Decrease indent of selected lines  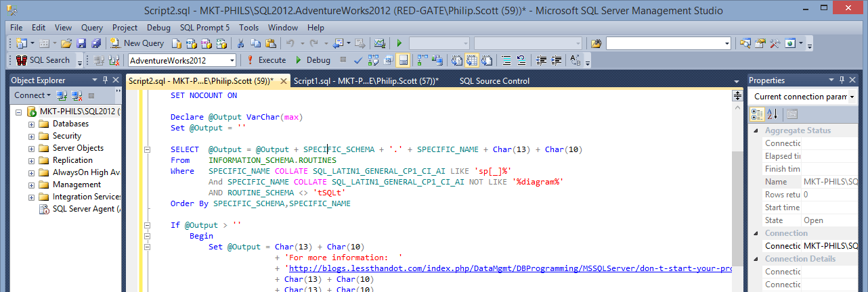(540, 60)
